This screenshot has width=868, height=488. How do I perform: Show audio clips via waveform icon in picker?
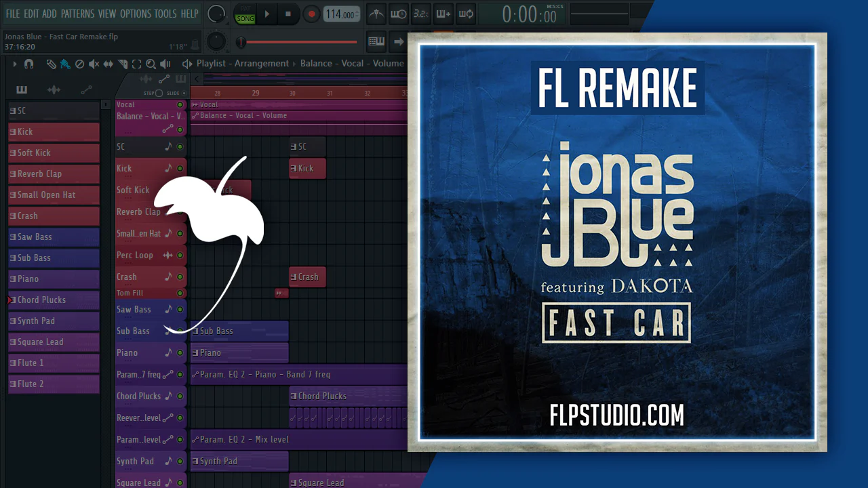pos(54,89)
